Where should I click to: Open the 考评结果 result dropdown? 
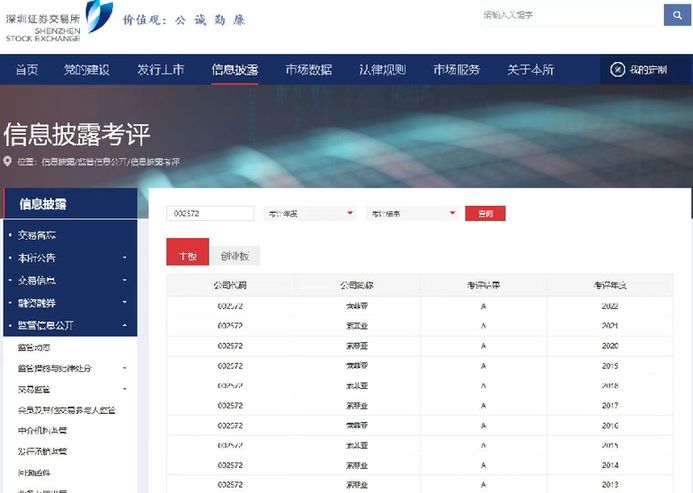(412, 213)
